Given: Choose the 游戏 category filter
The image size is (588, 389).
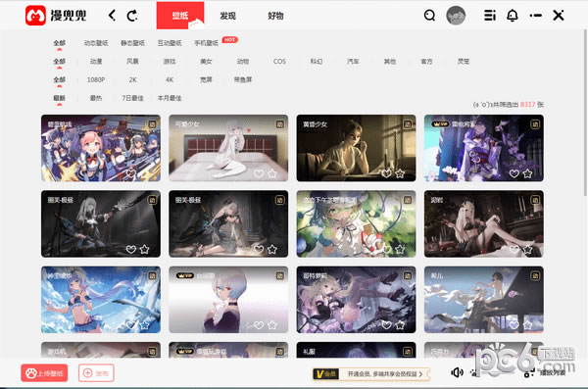Looking at the screenshot, I should [170, 61].
